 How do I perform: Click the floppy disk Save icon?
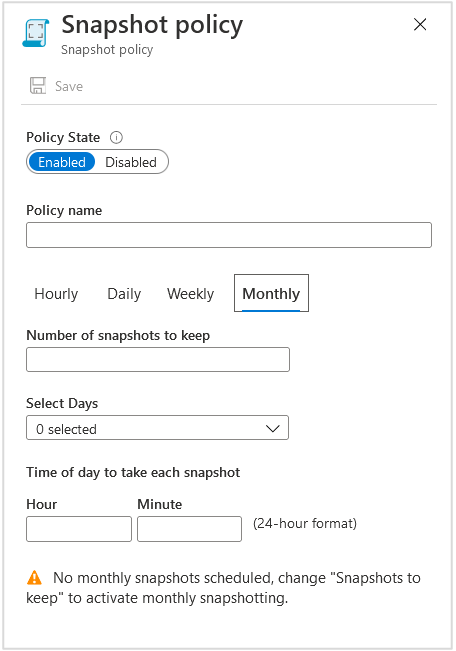[38, 86]
